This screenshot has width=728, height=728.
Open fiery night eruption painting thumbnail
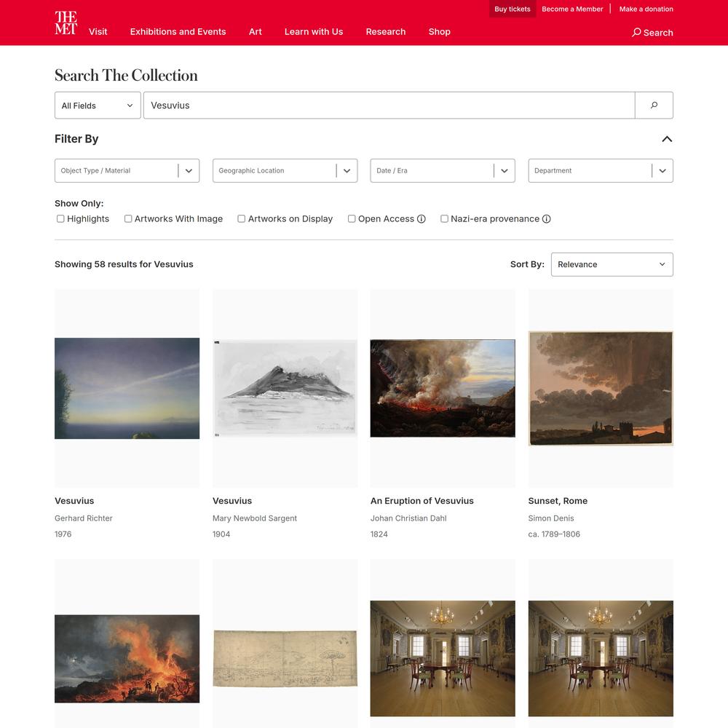pos(127,658)
